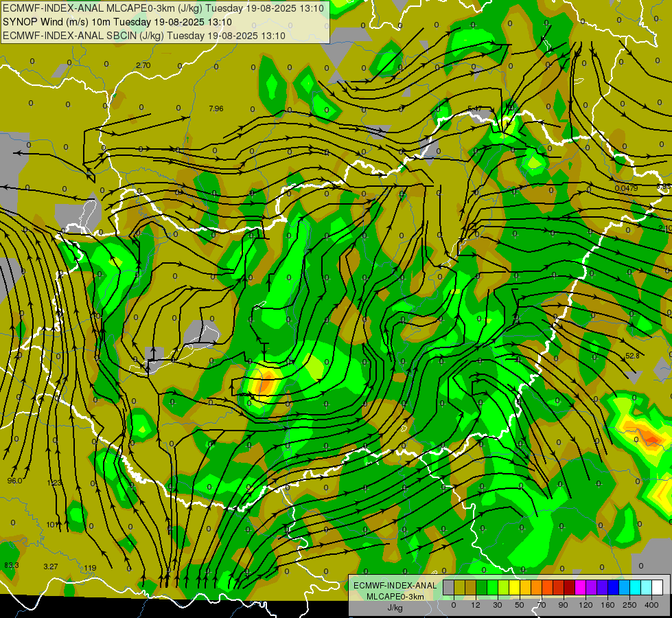Click the legend scale value 70
This screenshot has height=618, width=672.
(x=542, y=605)
